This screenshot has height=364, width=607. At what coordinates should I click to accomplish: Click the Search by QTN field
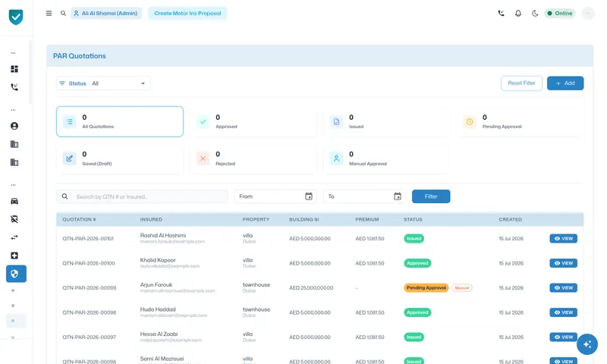[x=142, y=196]
